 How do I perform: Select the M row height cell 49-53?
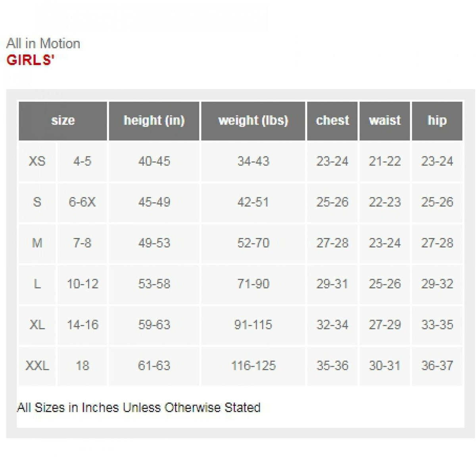pos(154,243)
